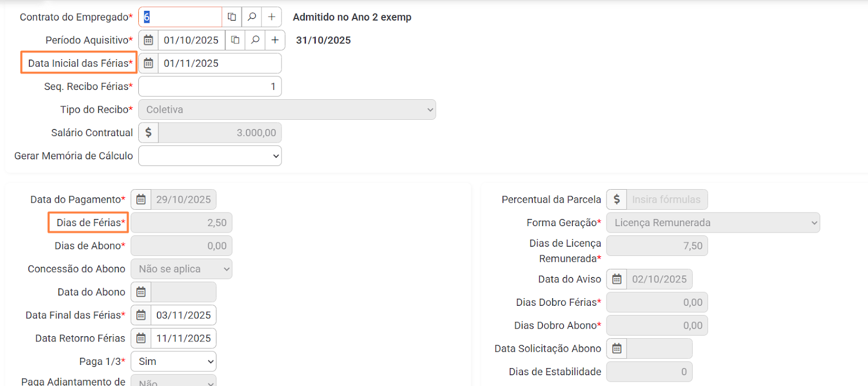Open Tipo do Recibo dropdown

coord(287,110)
